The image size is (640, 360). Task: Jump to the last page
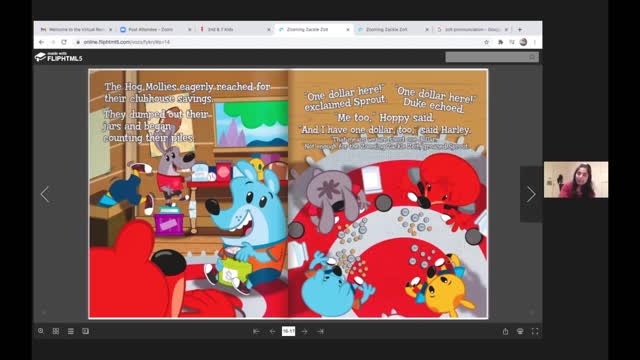[320, 331]
